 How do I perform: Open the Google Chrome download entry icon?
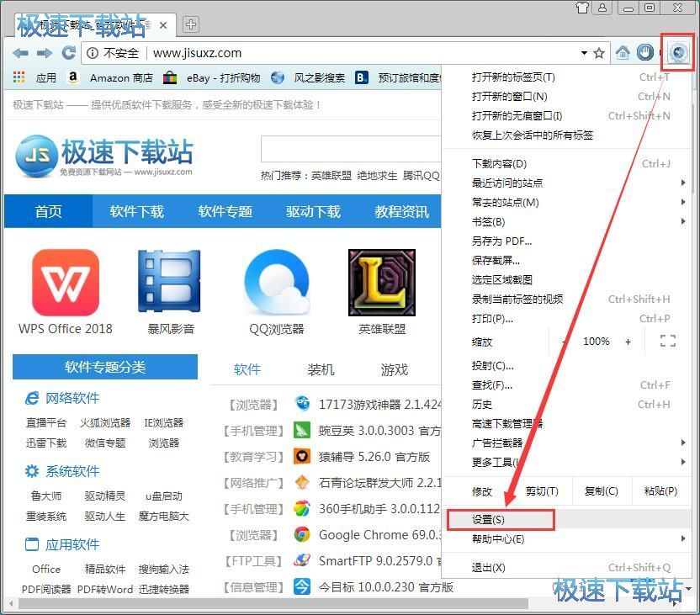point(302,533)
